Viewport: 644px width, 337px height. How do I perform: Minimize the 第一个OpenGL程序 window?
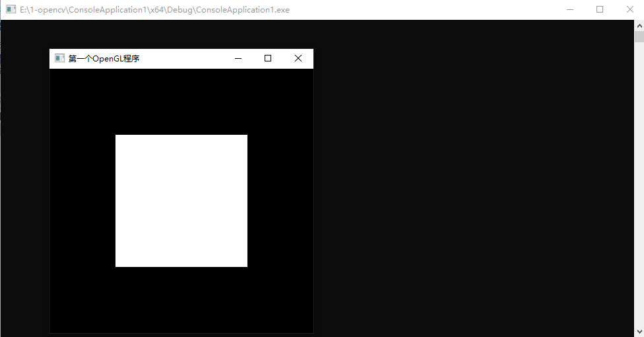tap(238, 58)
